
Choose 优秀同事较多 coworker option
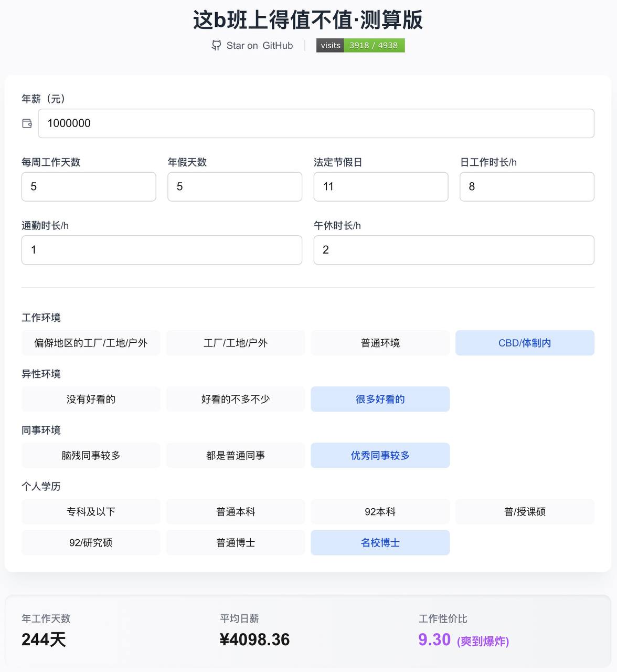pyautogui.click(x=380, y=455)
